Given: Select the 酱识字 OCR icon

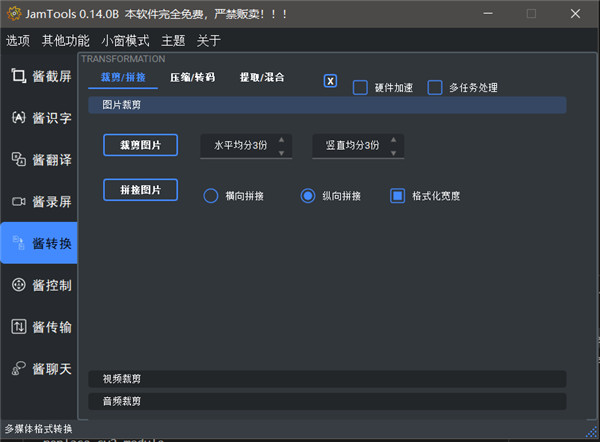Looking at the screenshot, I should (18, 118).
